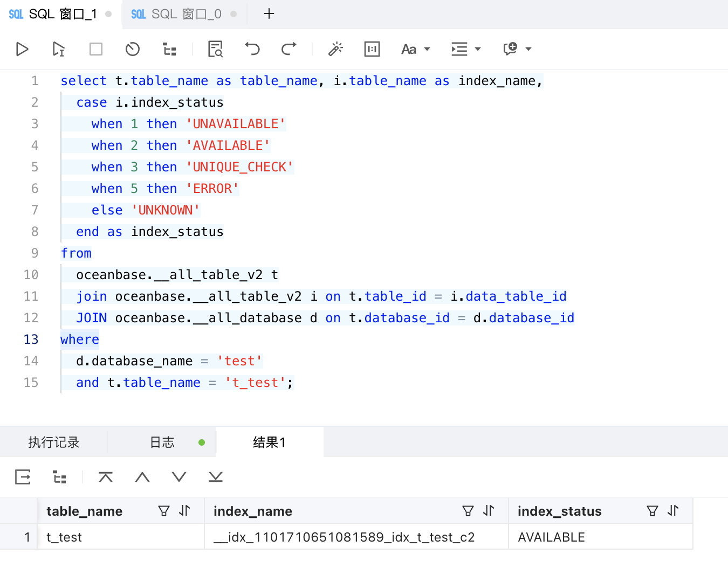Select the t_test result cell
Viewport: 728px width, 582px height.
click(x=121, y=537)
